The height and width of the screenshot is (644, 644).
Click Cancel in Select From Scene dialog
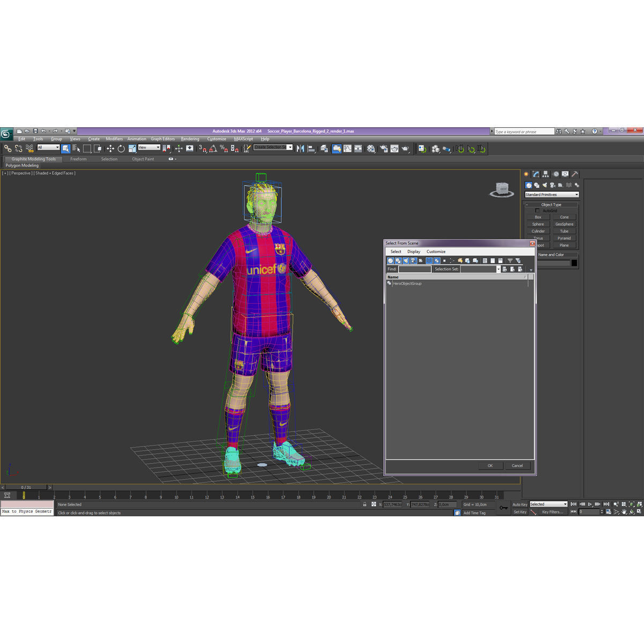click(x=517, y=465)
